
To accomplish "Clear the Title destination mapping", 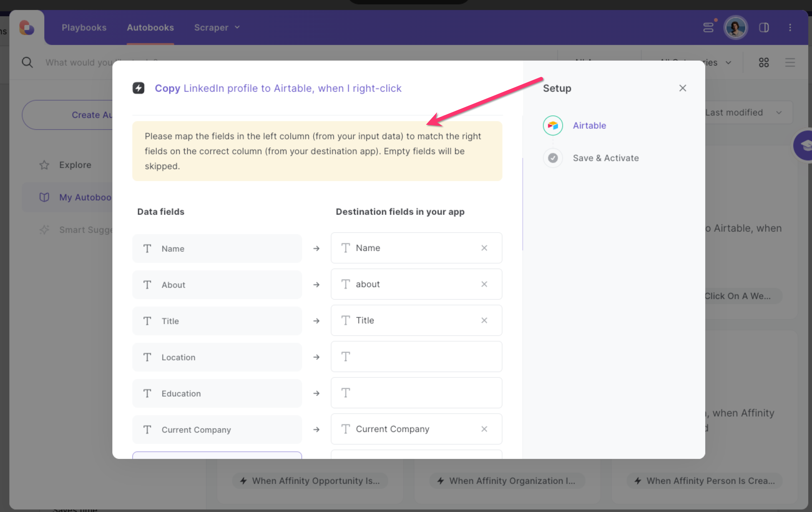I will 484,320.
